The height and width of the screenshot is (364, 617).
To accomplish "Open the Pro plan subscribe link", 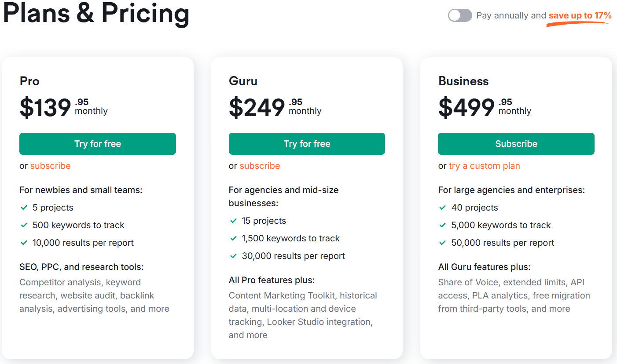I will [50, 166].
